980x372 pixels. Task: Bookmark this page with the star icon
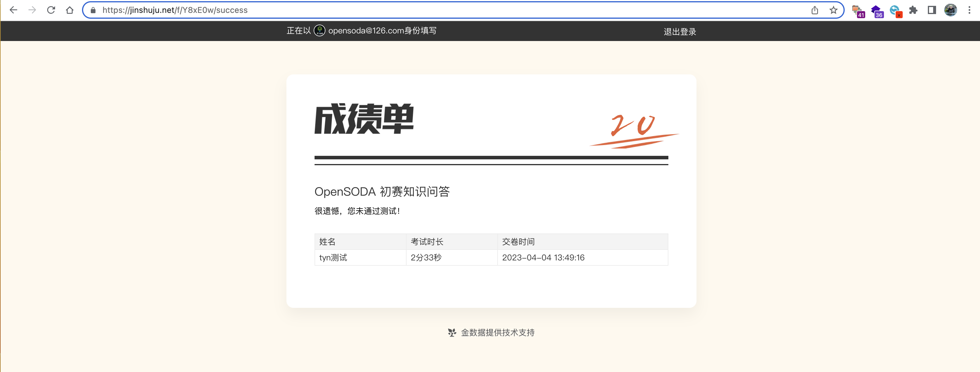(x=833, y=10)
